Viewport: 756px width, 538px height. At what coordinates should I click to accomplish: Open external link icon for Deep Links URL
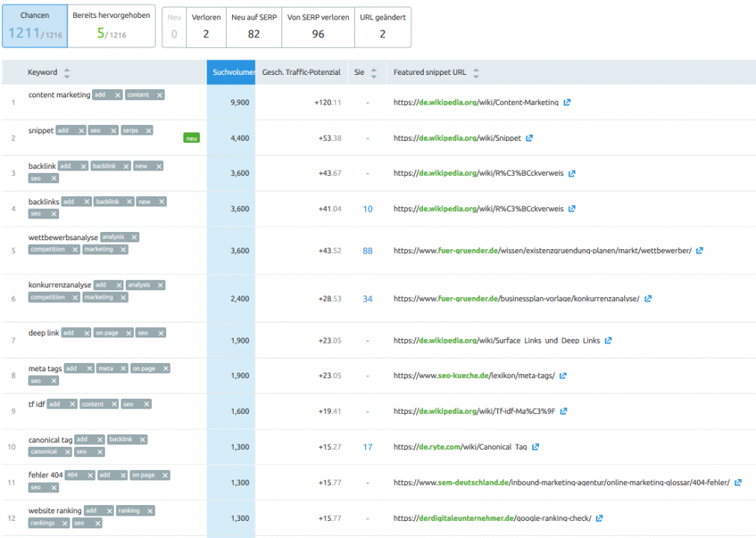point(609,340)
